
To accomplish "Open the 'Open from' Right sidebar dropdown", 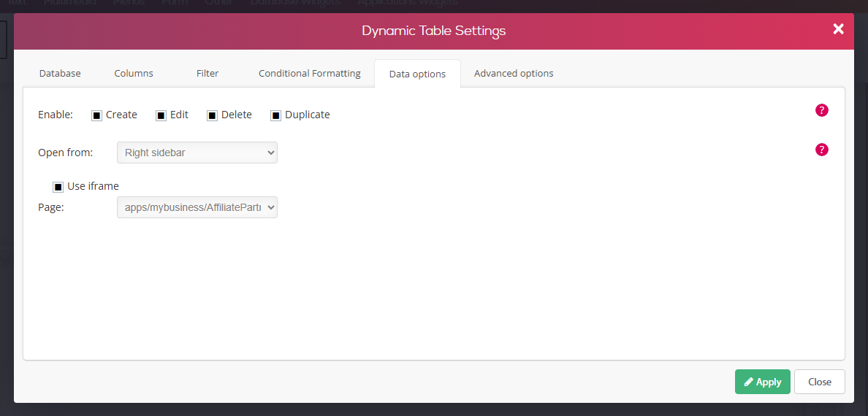I will point(197,153).
